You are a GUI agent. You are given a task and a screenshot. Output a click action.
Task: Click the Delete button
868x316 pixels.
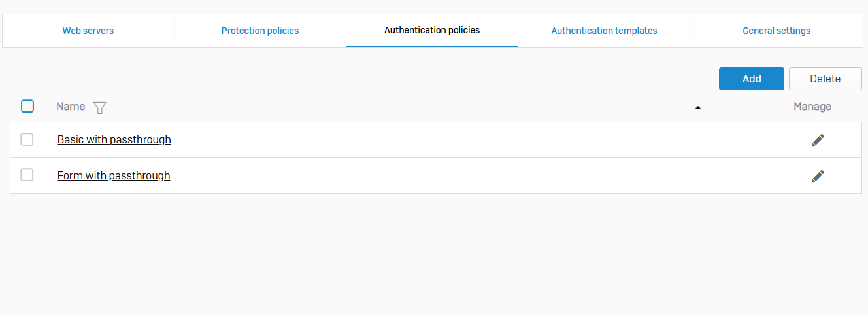(x=825, y=79)
